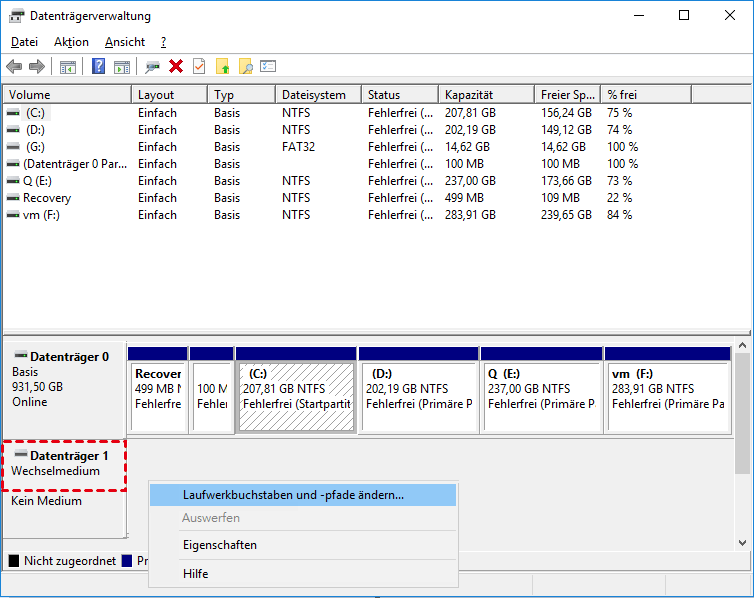Image resolution: width=754 pixels, height=598 pixels.
Task: Click the back arrow toolbar icon
Action: click(14, 66)
